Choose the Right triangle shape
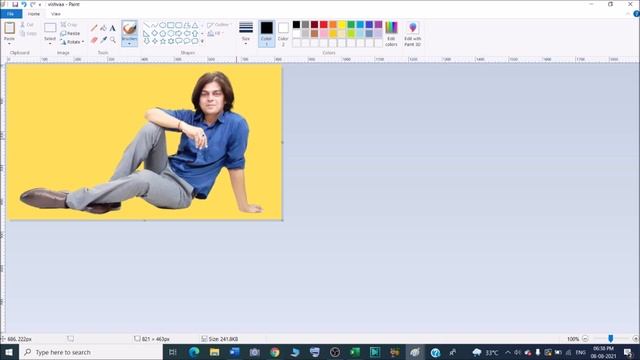This screenshot has width=640, height=360. coord(147,33)
